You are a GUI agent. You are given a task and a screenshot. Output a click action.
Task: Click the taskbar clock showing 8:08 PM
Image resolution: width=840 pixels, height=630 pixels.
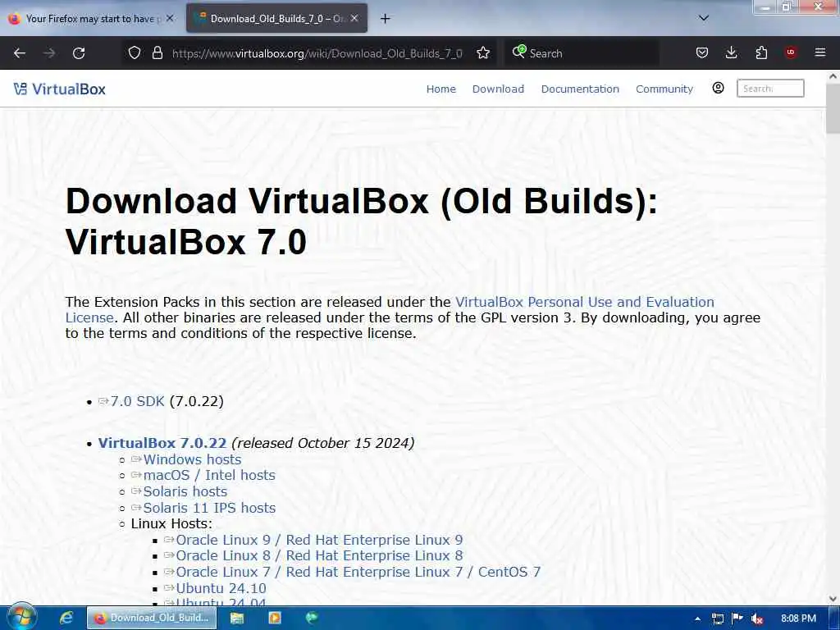point(798,619)
